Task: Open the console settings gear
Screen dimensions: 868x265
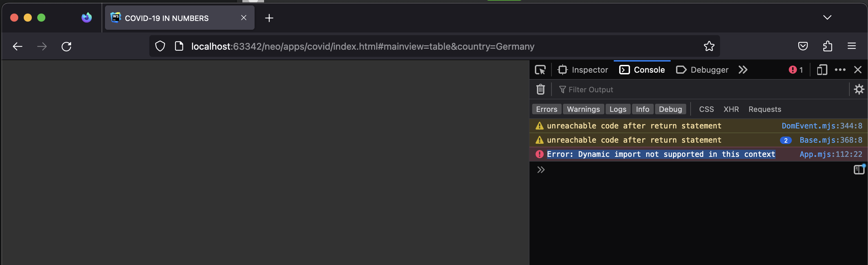Action: coord(859,90)
